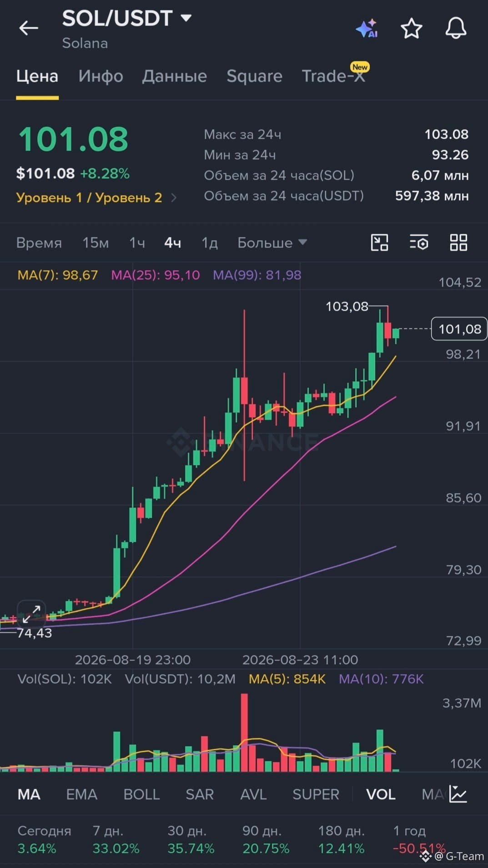Tap the Мин за 24ч value 93.26
The height and width of the screenshot is (868, 488).
[x=450, y=155]
